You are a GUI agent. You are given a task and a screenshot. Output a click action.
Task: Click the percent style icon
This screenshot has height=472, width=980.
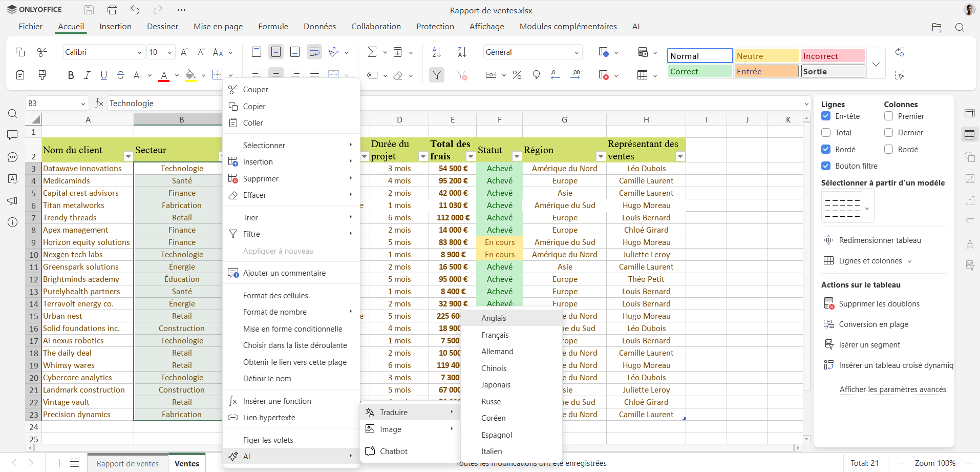pos(517,75)
